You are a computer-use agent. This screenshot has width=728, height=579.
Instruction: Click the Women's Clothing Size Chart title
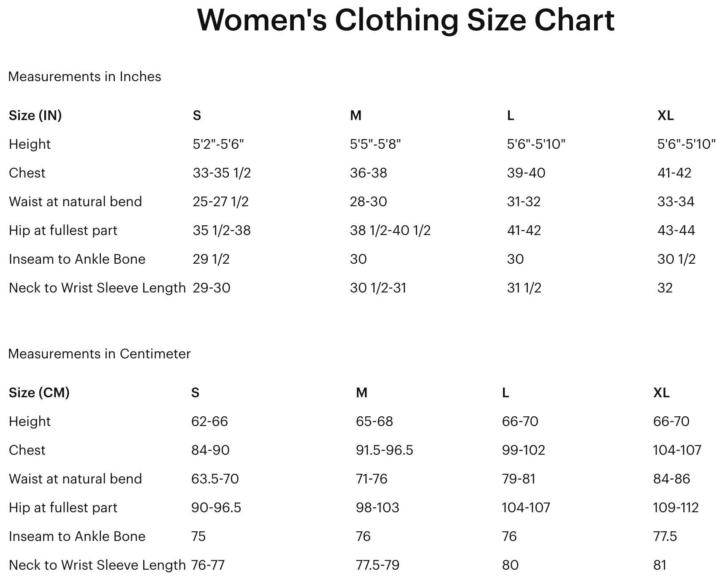coord(405,20)
